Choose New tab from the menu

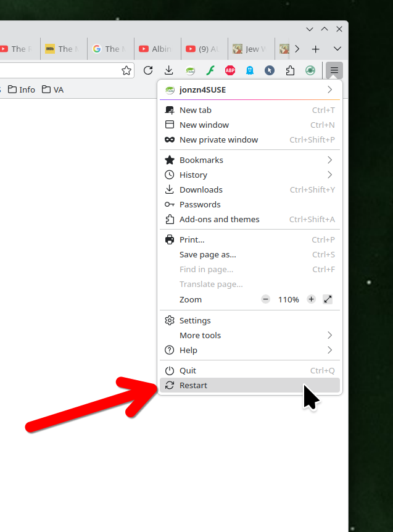tap(250, 110)
